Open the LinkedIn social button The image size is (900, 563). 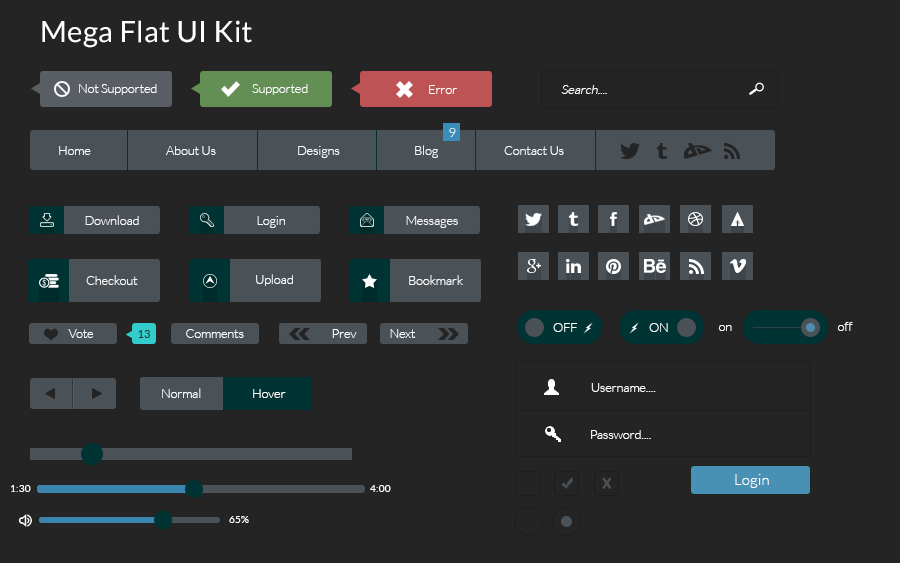point(573,266)
